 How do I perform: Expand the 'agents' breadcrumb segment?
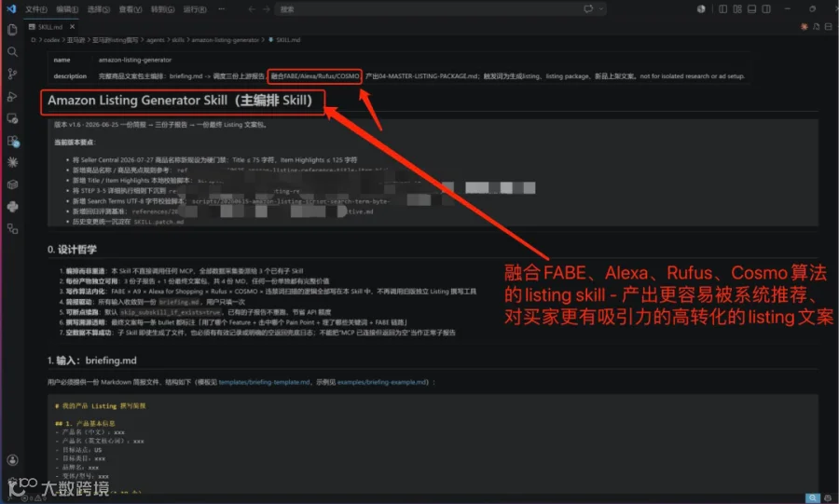[x=155, y=40]
